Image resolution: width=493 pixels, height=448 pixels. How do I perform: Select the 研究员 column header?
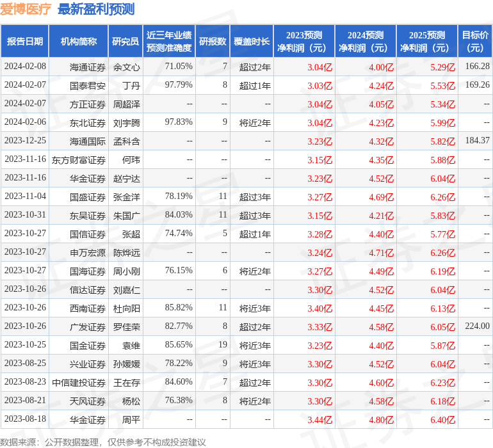click(x=125, y=41)
